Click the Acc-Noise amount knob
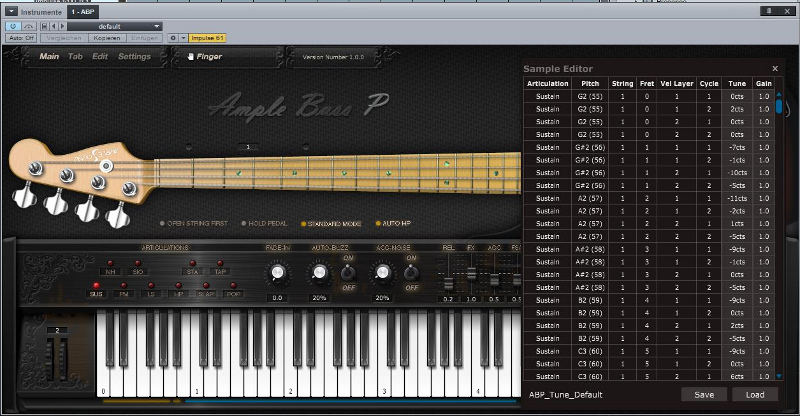This screenshot has width=800, height=416. [382, 273]
